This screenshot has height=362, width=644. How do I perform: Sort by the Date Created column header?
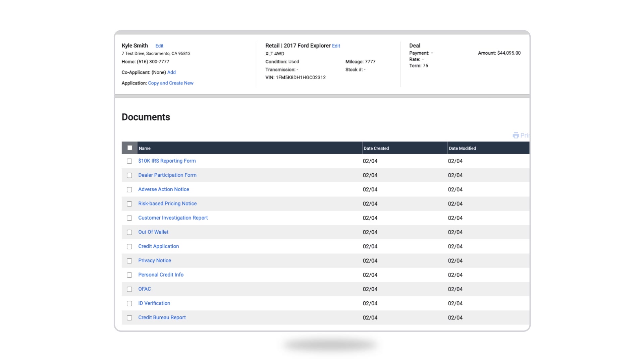(x=376, y=148)
